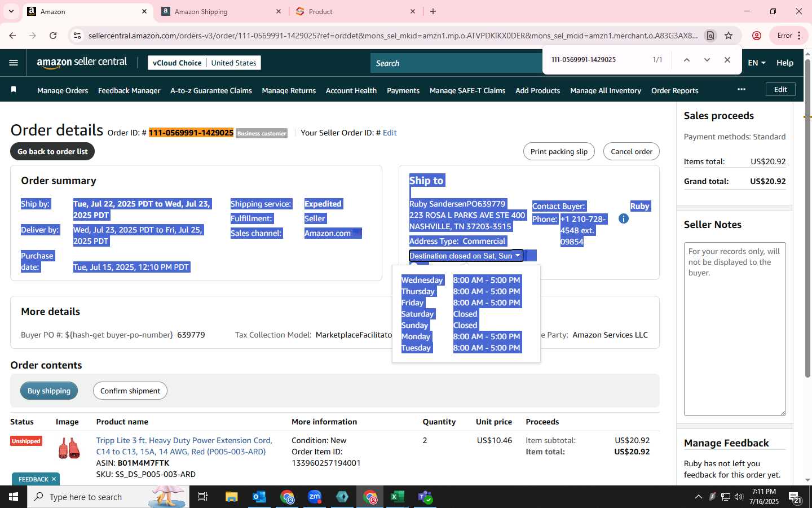Viewport: 812px width, 508px height.
Task: Bookmark this page with the star icon
Action: [729, 36]
